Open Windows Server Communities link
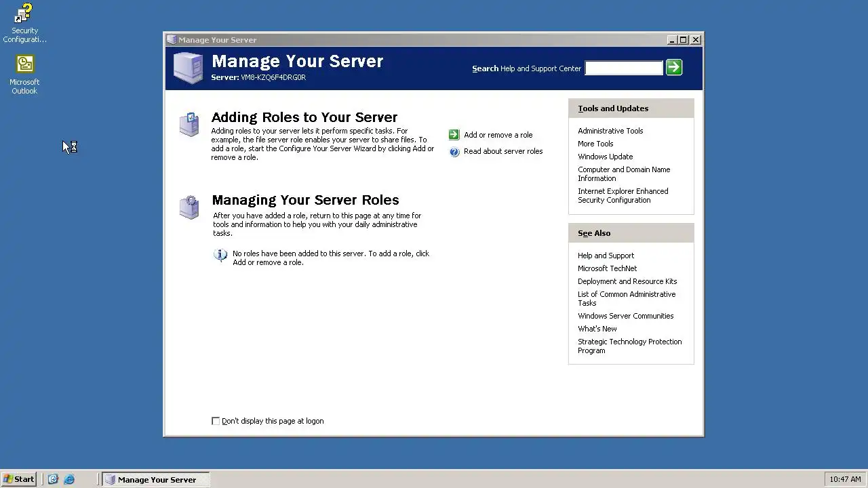868x488 pixels. tap(625, 316)
